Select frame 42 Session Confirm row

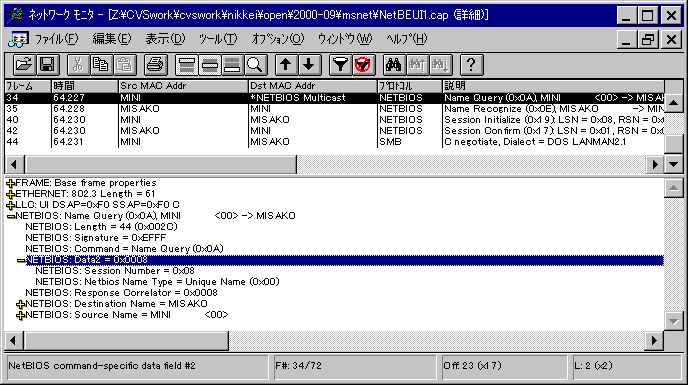334,131
